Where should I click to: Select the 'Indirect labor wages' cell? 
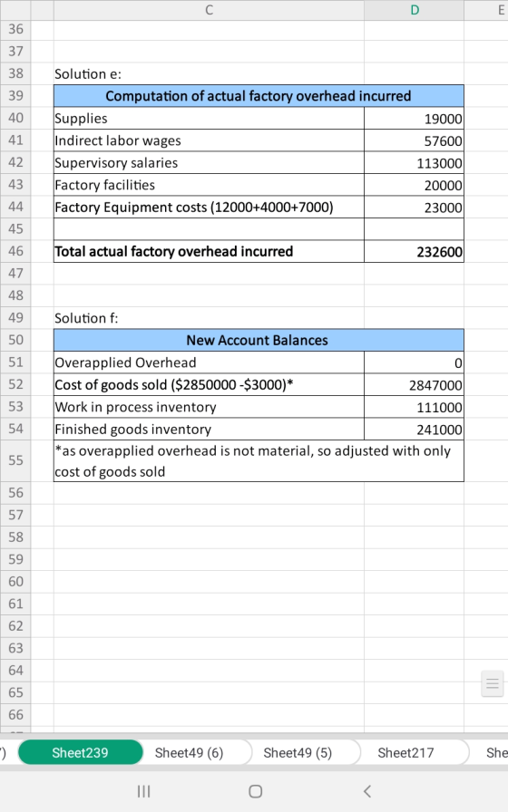point(209,140)
